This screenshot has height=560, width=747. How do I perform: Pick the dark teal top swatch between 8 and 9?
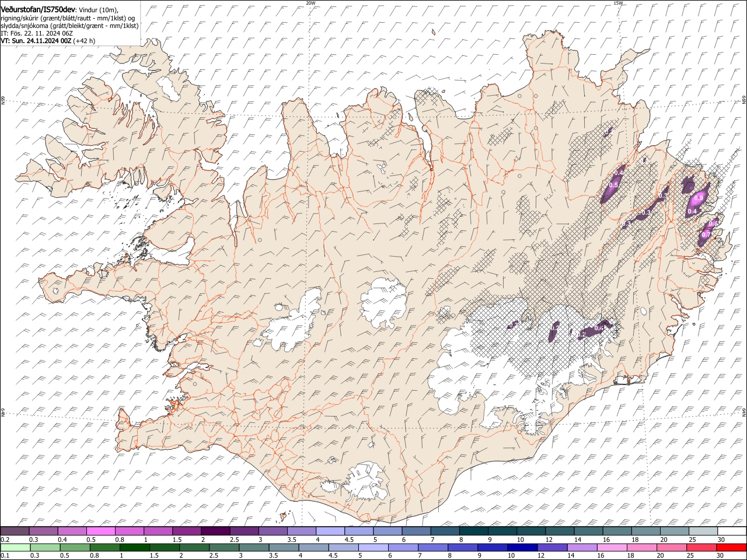(474, 531)
